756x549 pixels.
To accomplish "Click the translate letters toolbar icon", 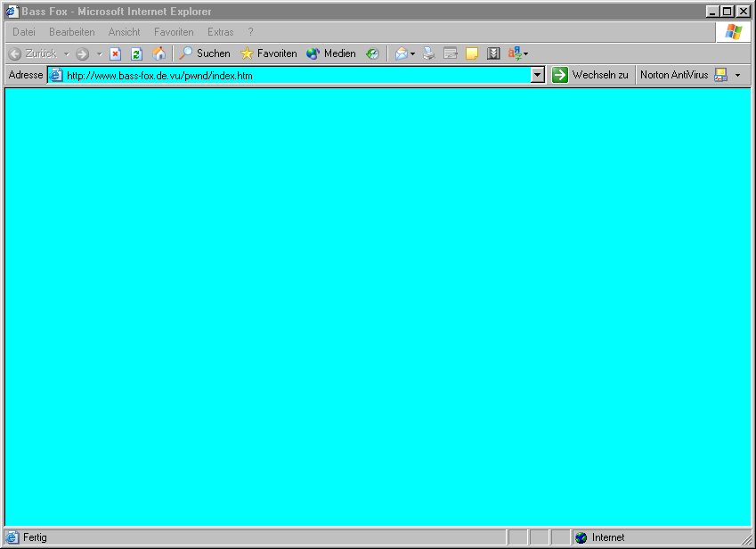I will [515, 53].
